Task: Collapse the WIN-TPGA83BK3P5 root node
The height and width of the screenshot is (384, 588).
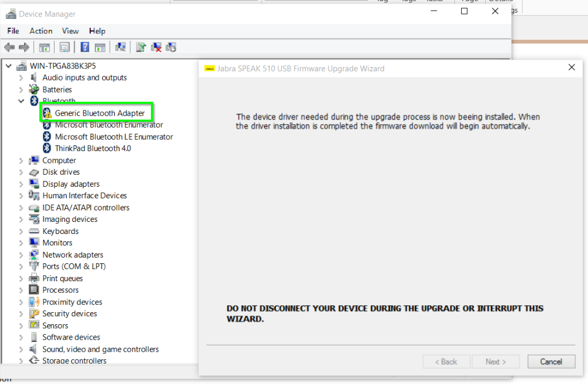Action: [x=9, y=66]
